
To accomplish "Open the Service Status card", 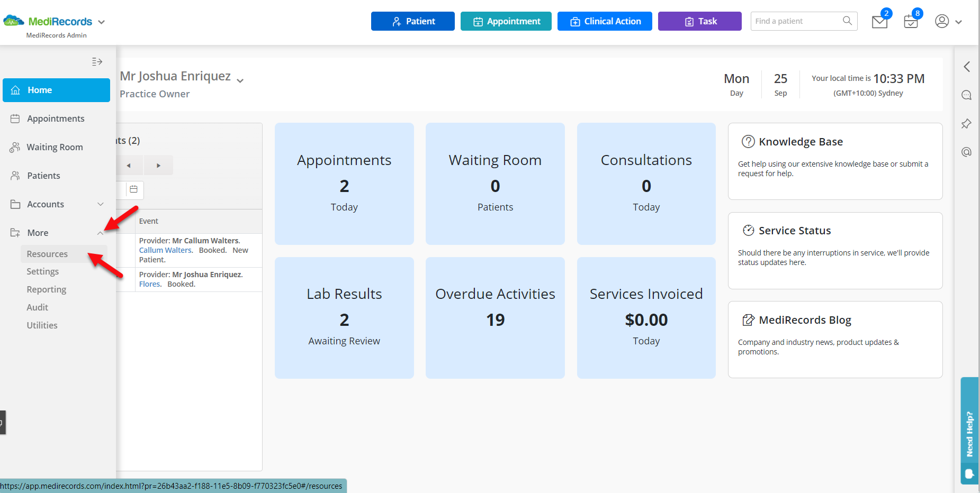I will (835, 251).
